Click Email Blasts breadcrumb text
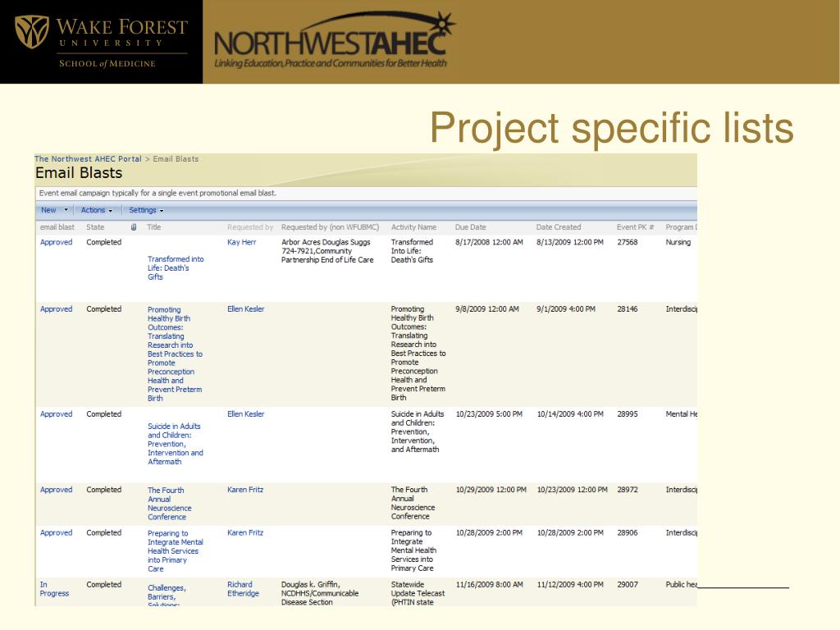This screenshot has height=630, width=840. pyautogui.click(x=176, y=159)
